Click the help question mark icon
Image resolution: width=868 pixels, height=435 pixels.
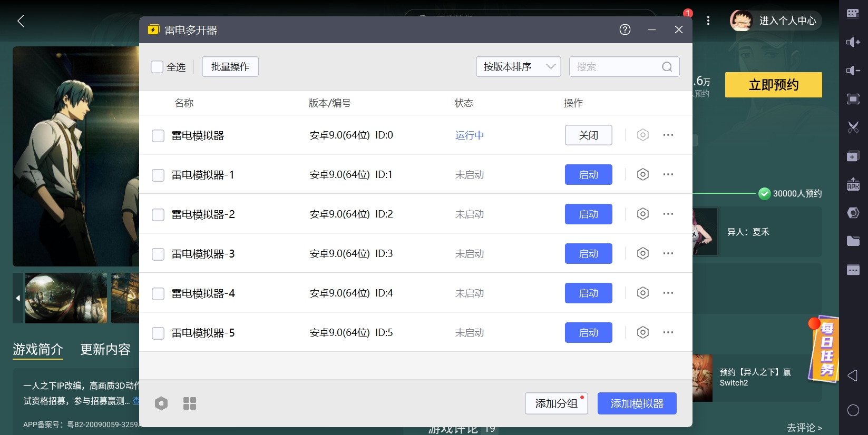coord(625,29)
